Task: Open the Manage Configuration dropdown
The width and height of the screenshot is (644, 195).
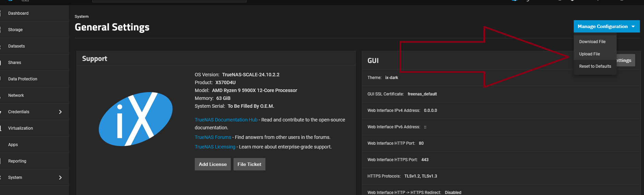Action: click(x=606, y=26)
